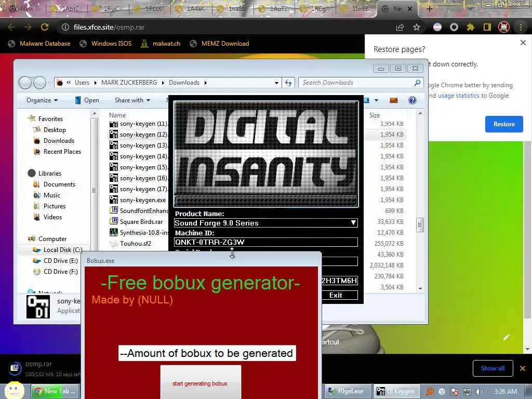The width and height of the screenshot is (532, 399).
Task: Close the Chrome downloads bar
Action: click(523, 368)
